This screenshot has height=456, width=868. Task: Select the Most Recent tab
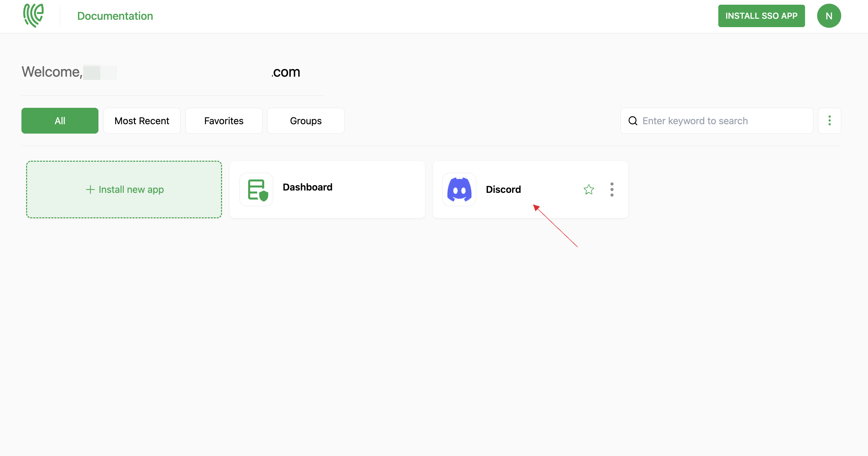[141, 120]
